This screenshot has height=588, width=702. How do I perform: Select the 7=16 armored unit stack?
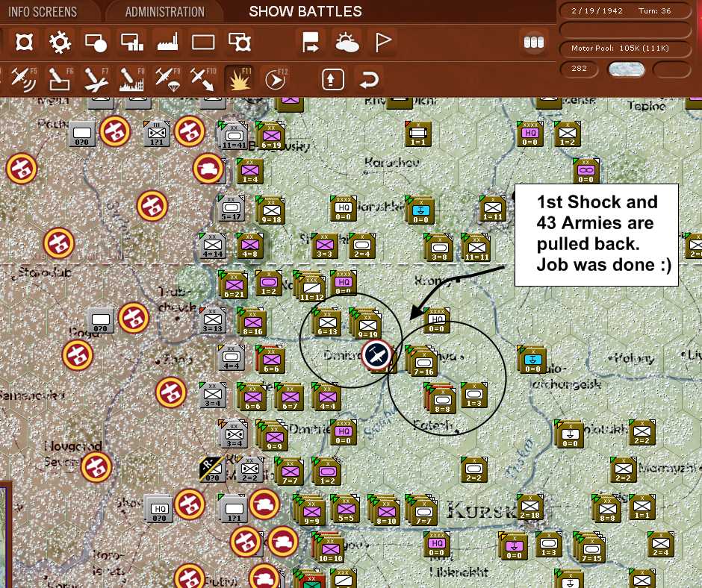423,360
